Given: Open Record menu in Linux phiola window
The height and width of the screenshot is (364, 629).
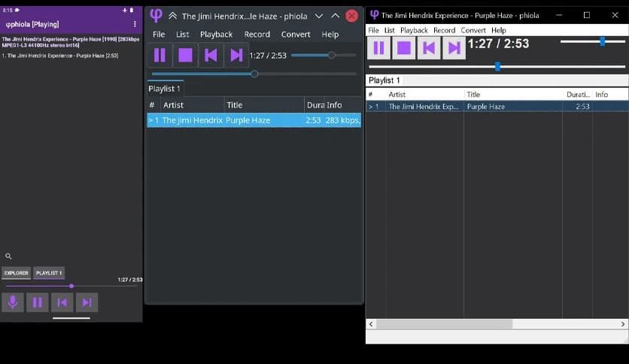Looking at the screenshot, I should tap(257, 35).
